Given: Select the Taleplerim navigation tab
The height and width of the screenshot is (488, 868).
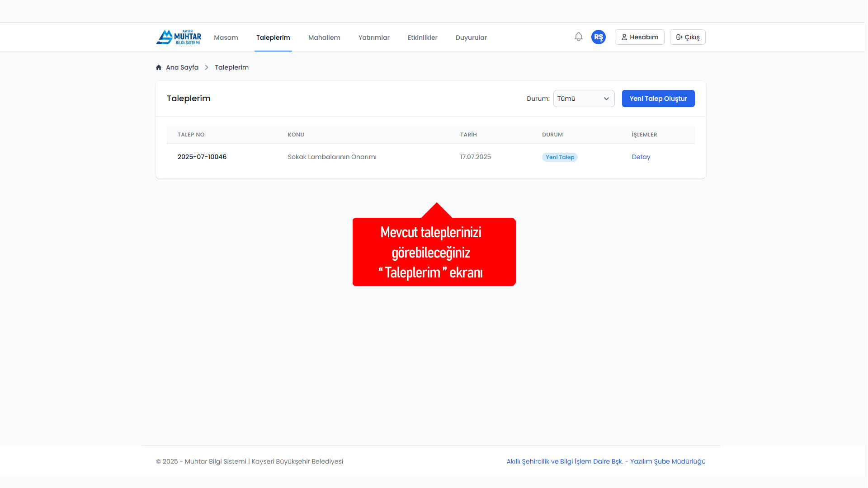Looking at the screenshot, I should pos(273,38).
